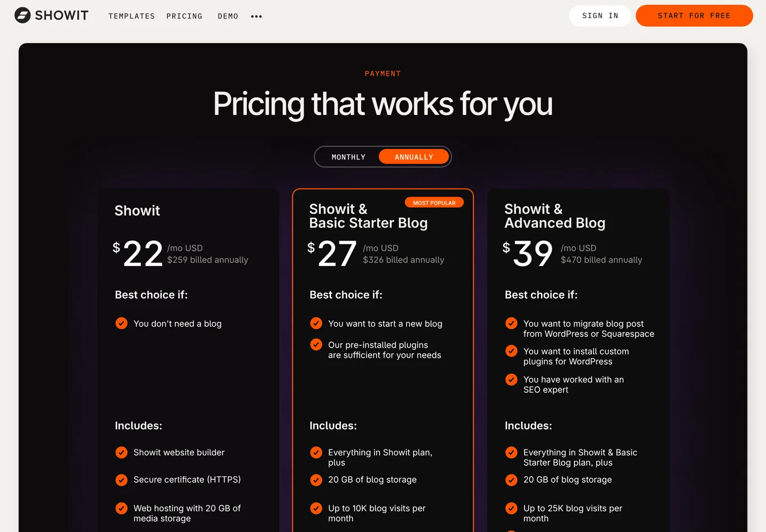Viewport: 766px width, 532px height.
Task: Click checkmark beside "Showit website builder"
Action: click(121, 452)
